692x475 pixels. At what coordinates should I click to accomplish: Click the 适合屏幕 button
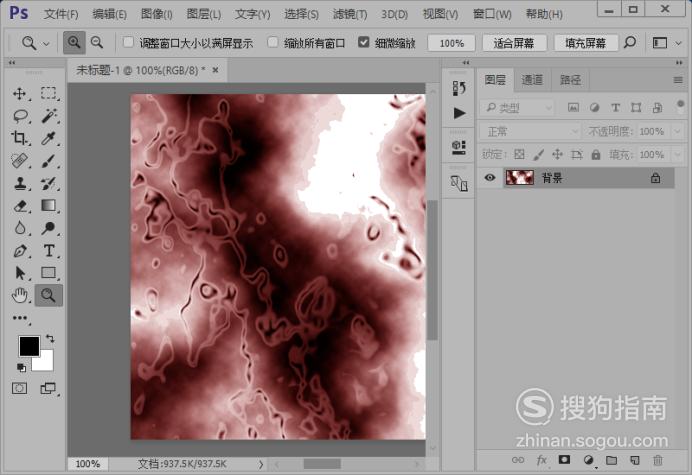click(514, 43)
